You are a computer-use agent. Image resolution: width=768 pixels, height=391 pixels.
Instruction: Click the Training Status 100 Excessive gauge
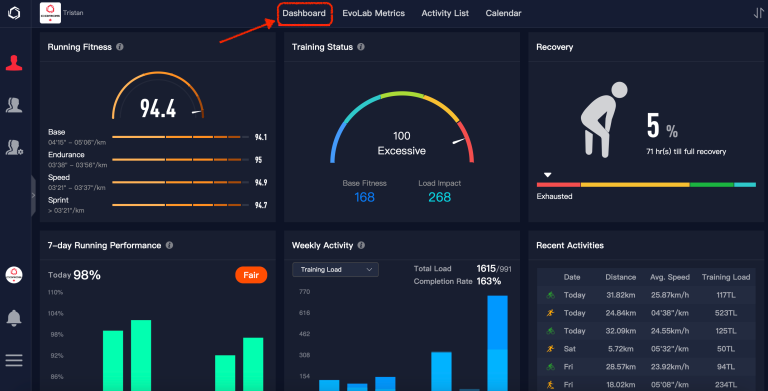(402, 127)
